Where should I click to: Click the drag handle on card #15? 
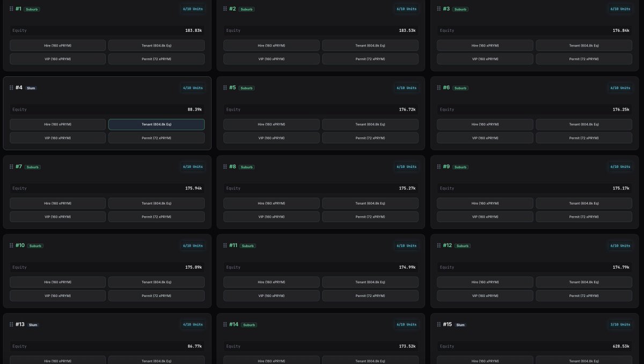[438, 324]
